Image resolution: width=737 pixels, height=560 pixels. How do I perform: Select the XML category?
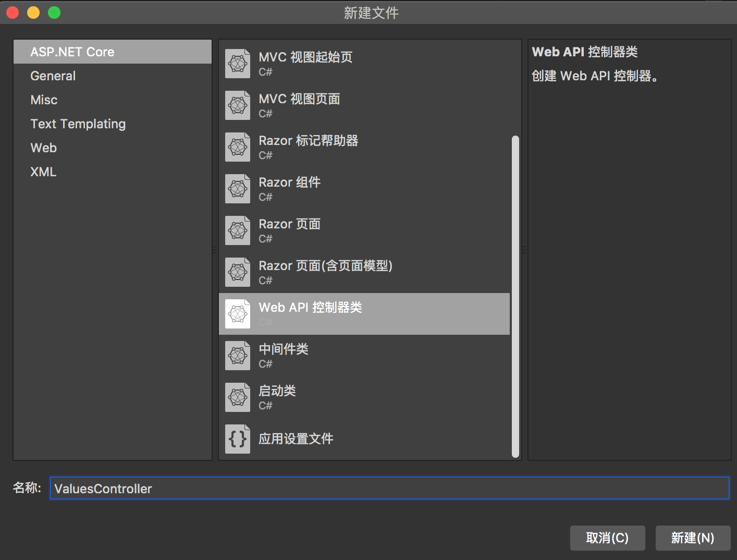click(x=113, y=172)
